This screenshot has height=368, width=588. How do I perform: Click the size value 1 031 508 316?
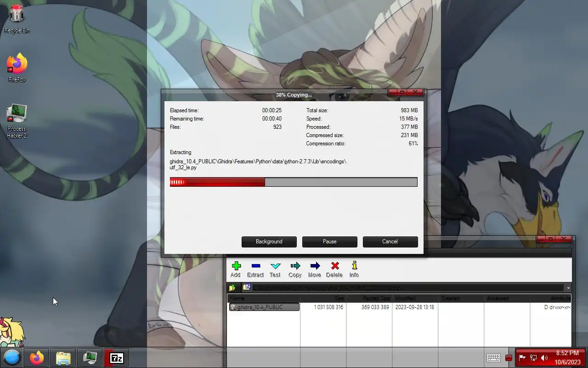[328, 307]
